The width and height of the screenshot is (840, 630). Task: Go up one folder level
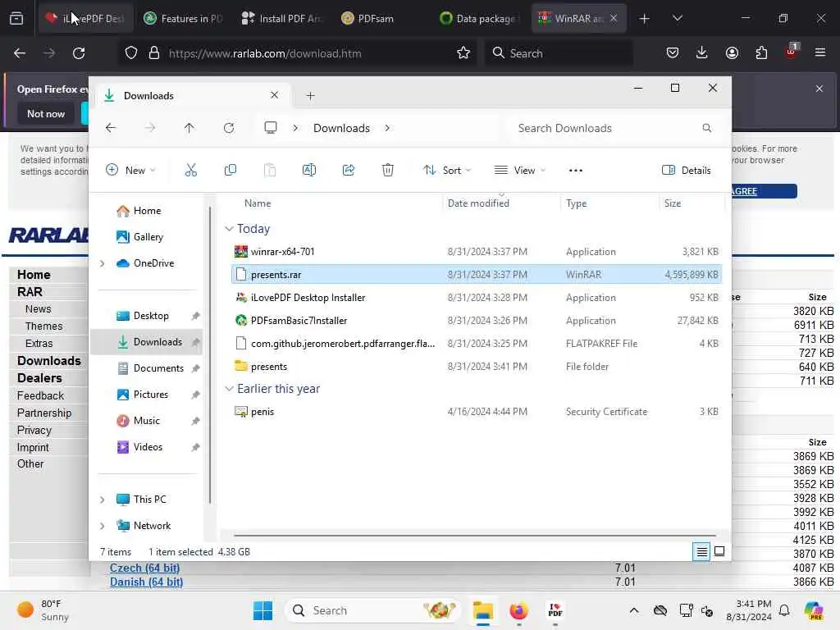[x=189, y=128]
